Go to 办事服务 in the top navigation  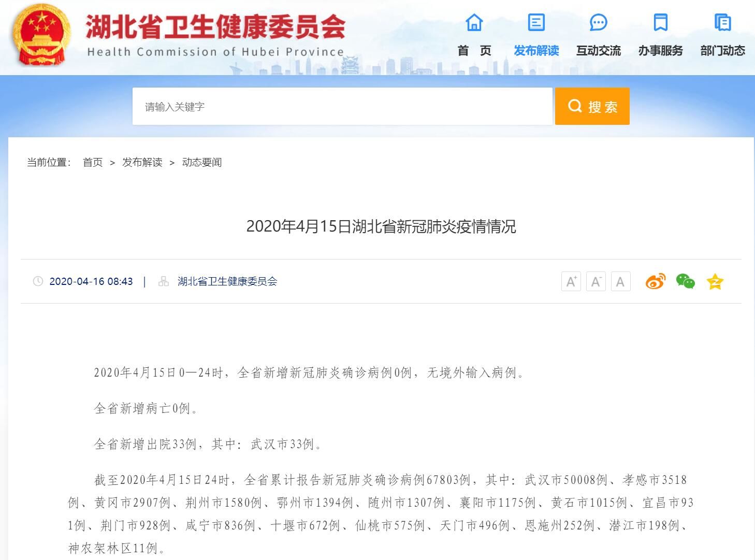click(660, 51)
